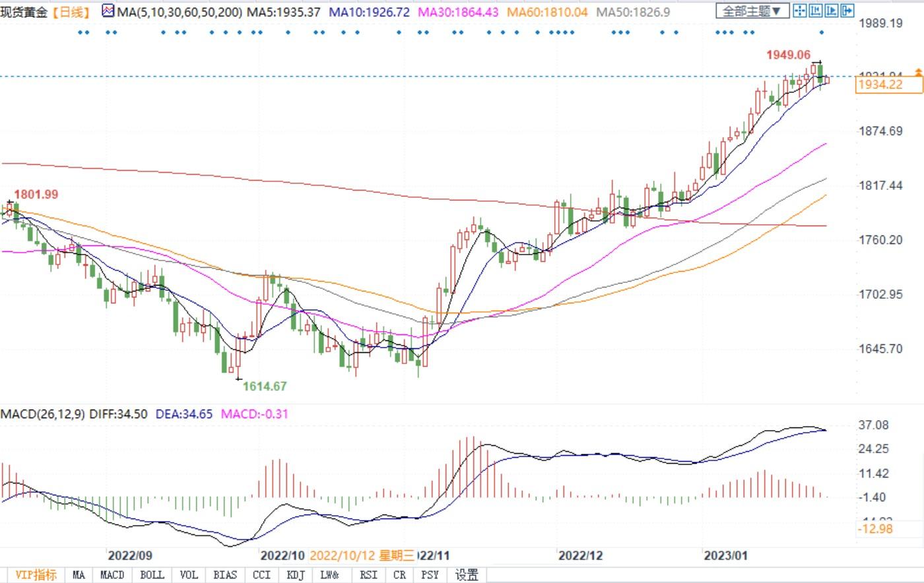Open the 设置 settings button
924x583 pixels.
467,574
